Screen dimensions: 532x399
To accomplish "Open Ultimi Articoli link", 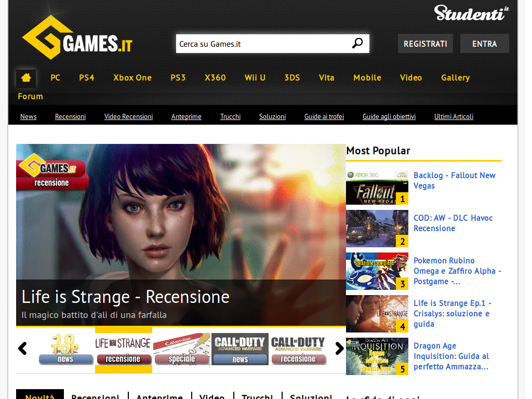I will pos(454,116).
